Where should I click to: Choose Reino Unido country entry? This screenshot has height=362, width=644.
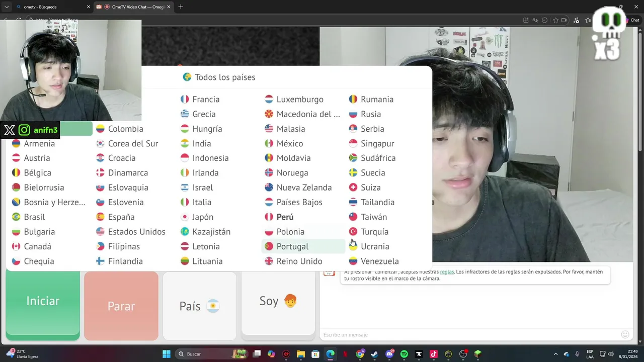point(293,261)
